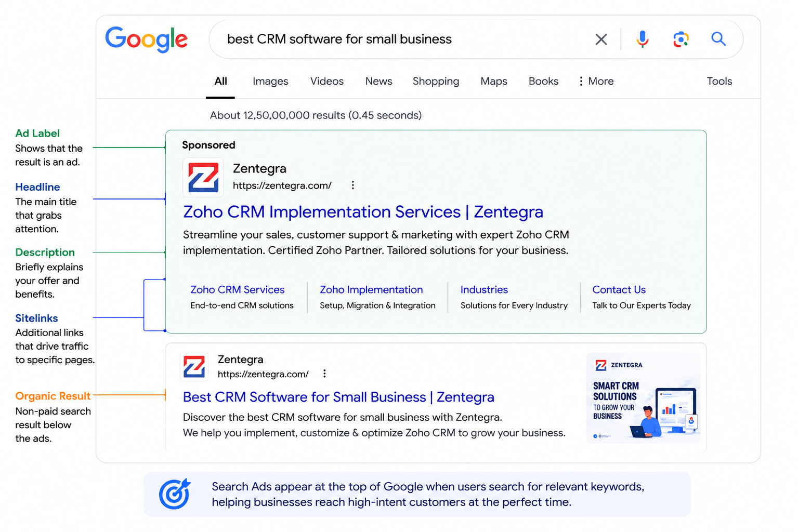Open the 'Zoho Implementation' sitelink

tap(371, 290)
